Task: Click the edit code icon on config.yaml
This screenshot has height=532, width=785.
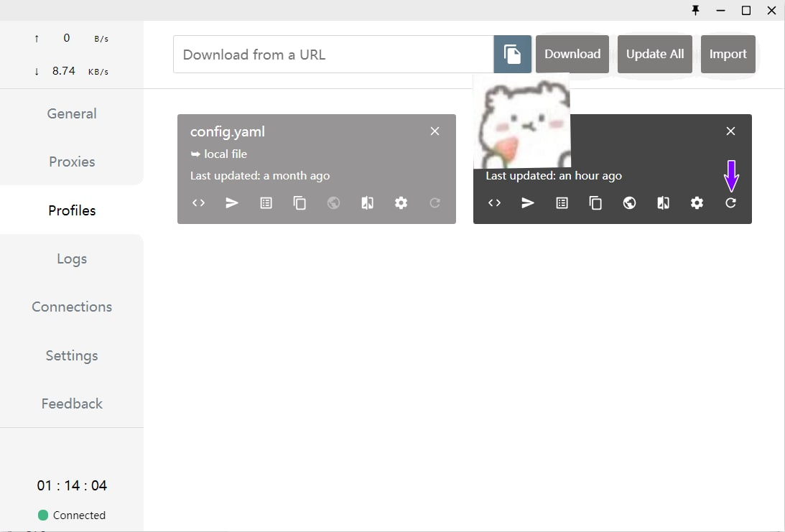Action: 199,203
